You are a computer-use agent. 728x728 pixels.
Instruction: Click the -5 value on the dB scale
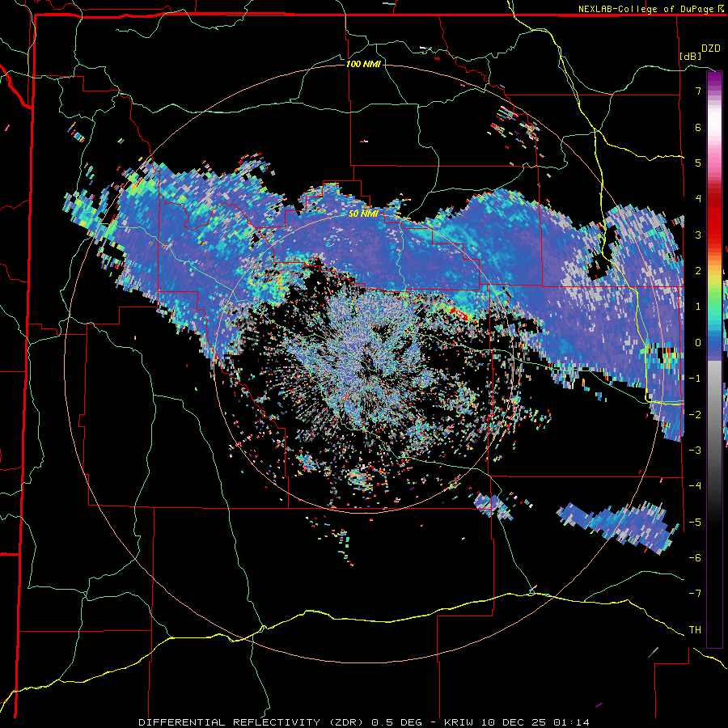coord(695,523)
